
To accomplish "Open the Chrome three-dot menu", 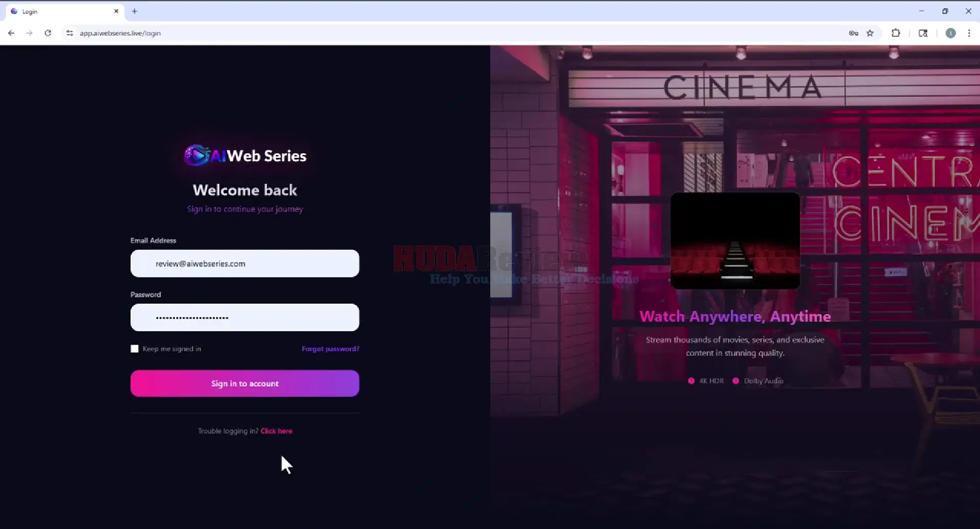I will point(969,33).
